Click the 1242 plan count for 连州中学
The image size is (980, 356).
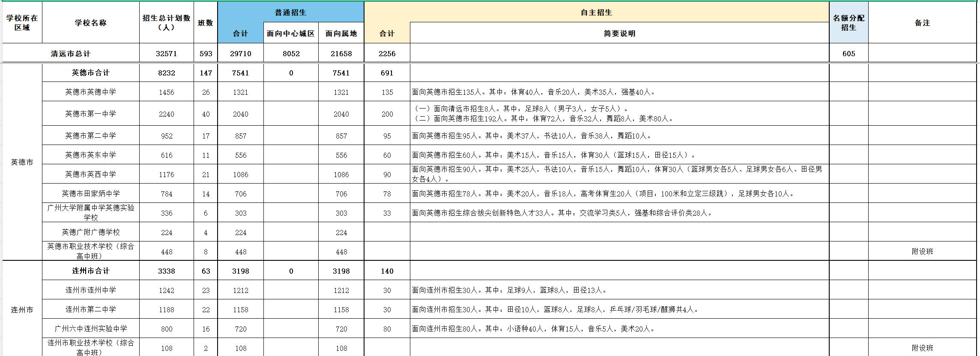[167, 290]
